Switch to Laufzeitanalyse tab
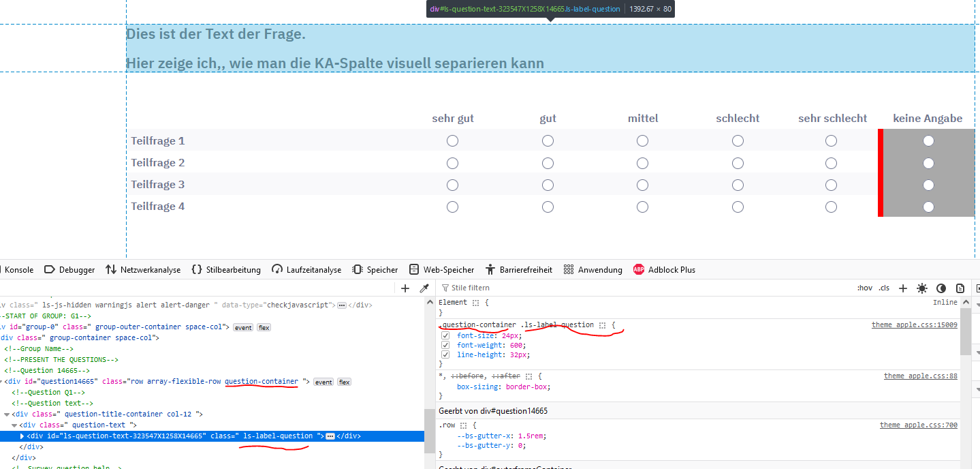Image resolution: width=980 pixels, height=469 pixels. click(306, 270)
